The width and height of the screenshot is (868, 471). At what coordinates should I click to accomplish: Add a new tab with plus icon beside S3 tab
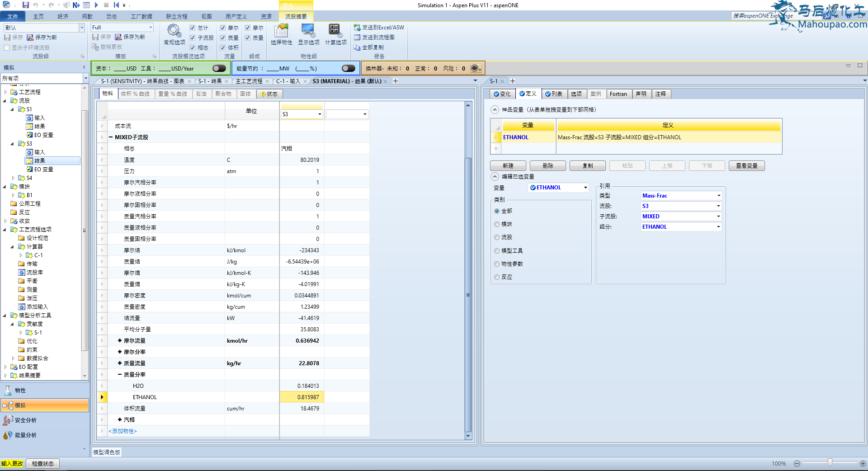pos(396,81)
